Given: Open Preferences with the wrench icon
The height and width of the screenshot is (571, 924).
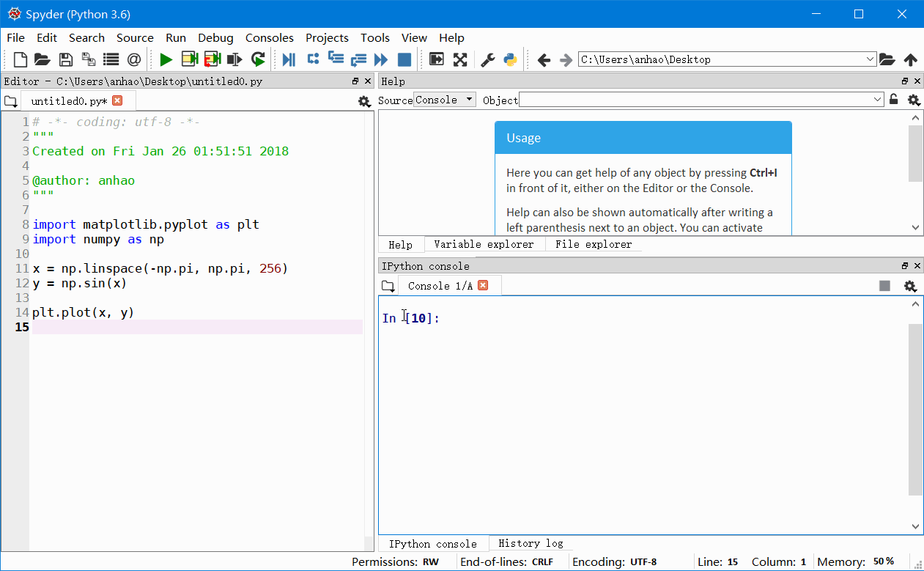Looking at the screenshot, I should point(487,59).
